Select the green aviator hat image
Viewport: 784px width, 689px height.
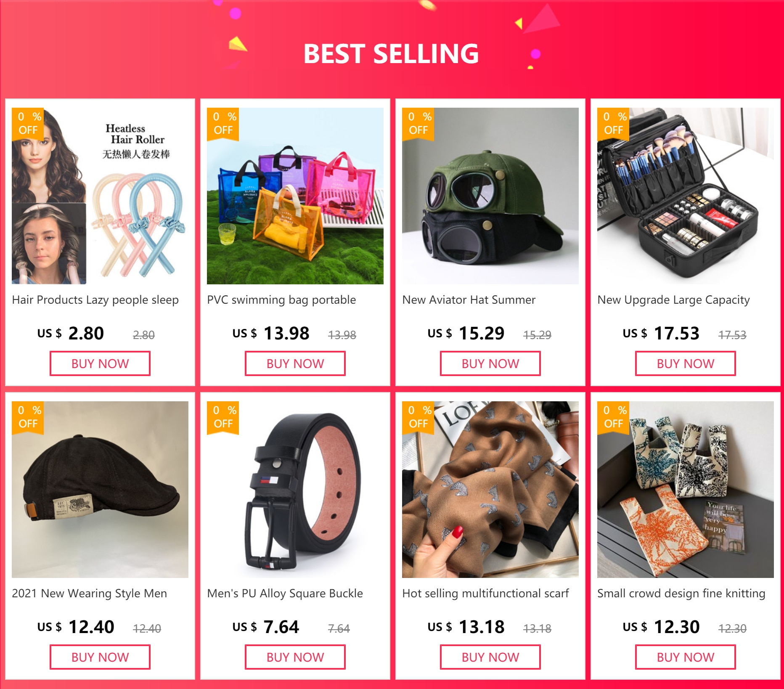coord(490,196)
